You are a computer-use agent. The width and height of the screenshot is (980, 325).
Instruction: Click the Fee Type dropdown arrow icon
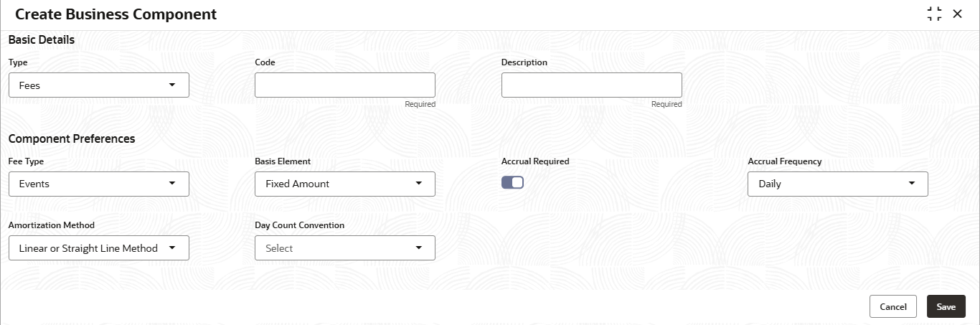click(171, 184)
